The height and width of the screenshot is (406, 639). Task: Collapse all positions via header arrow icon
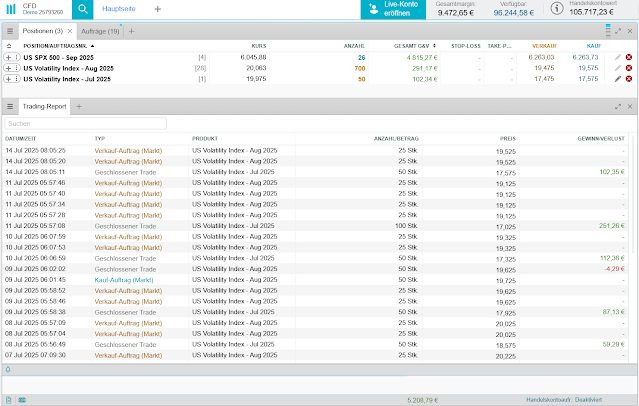9,46
